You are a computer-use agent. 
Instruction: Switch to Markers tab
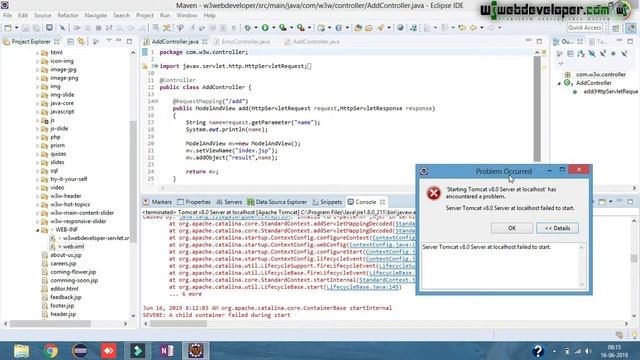pos(157,202)
